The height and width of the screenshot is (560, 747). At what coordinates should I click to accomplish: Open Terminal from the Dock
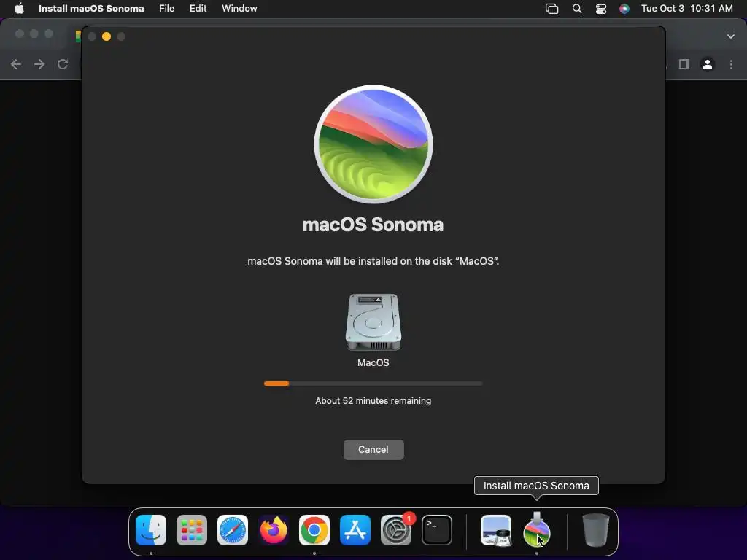pos(437,530)
